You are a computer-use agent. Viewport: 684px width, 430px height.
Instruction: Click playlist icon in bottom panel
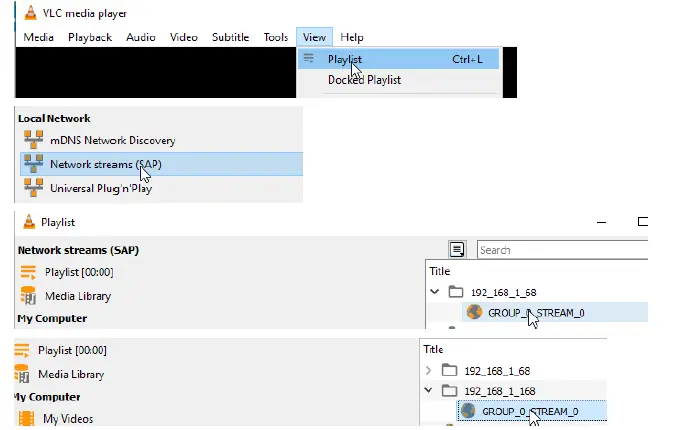22,350
